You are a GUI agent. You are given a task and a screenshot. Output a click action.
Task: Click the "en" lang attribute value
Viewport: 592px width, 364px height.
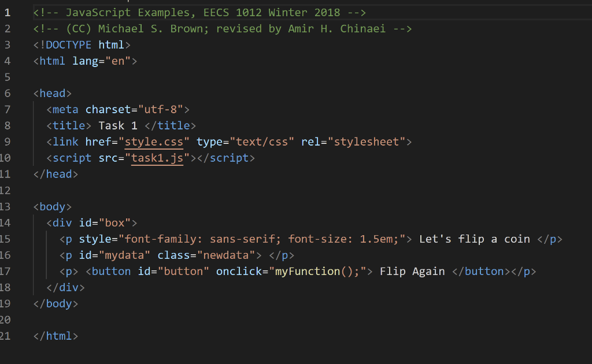coord(118,61)
